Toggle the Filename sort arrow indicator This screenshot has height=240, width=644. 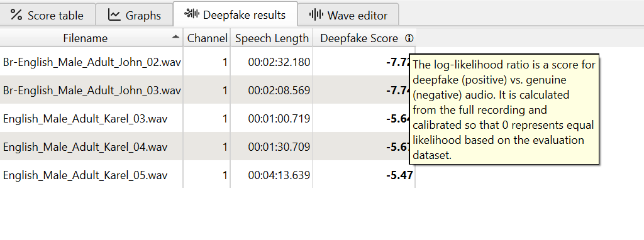176,37
